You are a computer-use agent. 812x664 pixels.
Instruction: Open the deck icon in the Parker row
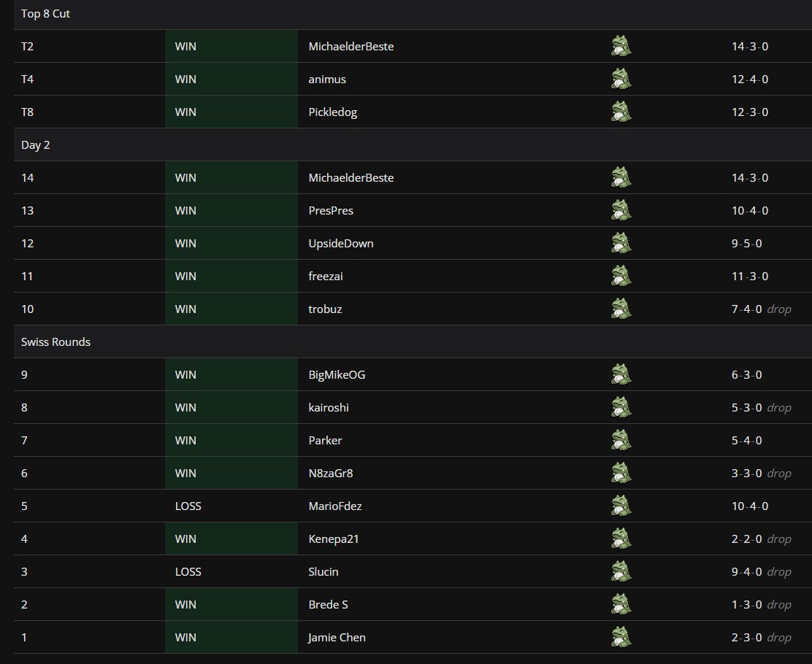621,441
